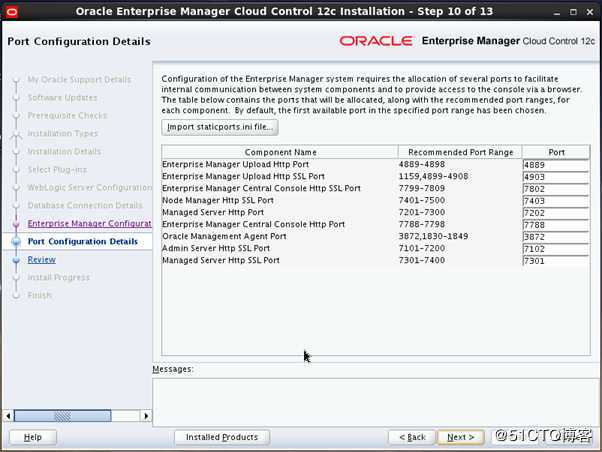This screenshot has height=452, width=602.
Task: Click the 'My Oracle Support Details' step
Action: (79, 79)
